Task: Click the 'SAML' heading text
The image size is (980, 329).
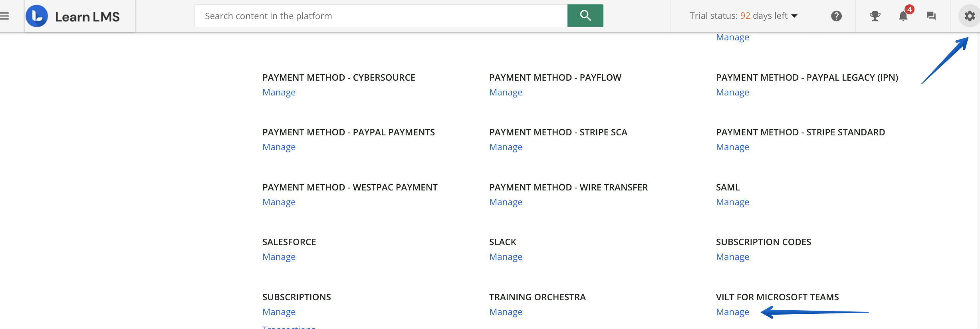Action: click(728, 187)
